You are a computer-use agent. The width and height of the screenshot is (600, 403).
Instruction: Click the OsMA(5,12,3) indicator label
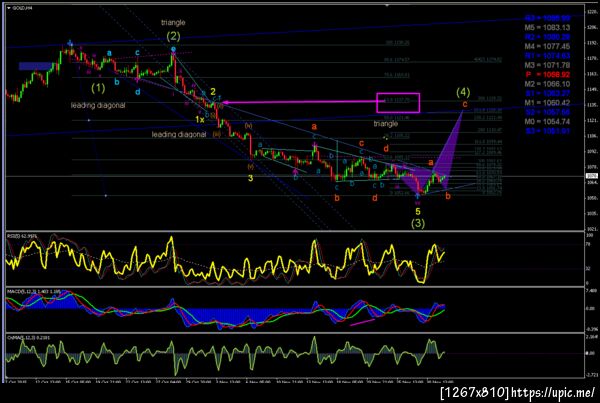[x=28, y=338]
